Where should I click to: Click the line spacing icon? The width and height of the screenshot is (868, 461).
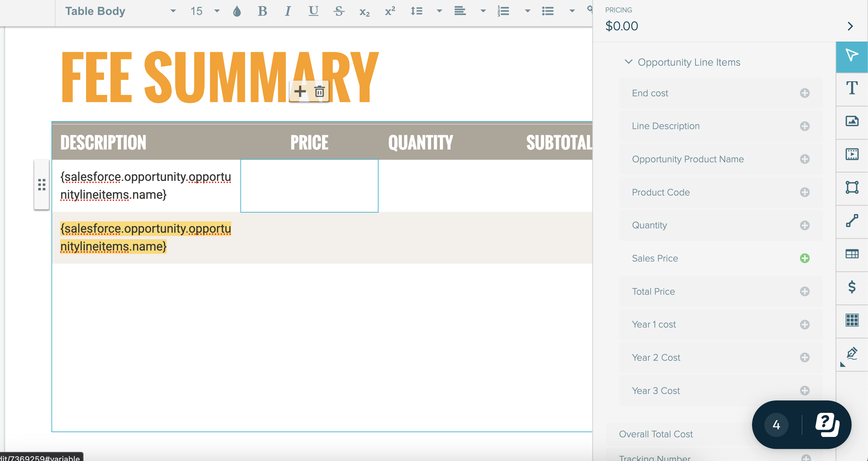click(416, 11)
